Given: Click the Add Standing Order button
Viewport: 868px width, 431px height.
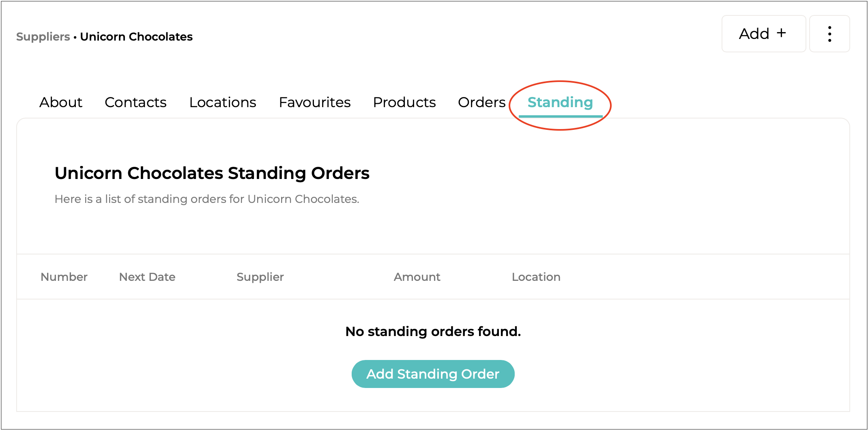Looking at the screenshot, I should pos(433,374).
